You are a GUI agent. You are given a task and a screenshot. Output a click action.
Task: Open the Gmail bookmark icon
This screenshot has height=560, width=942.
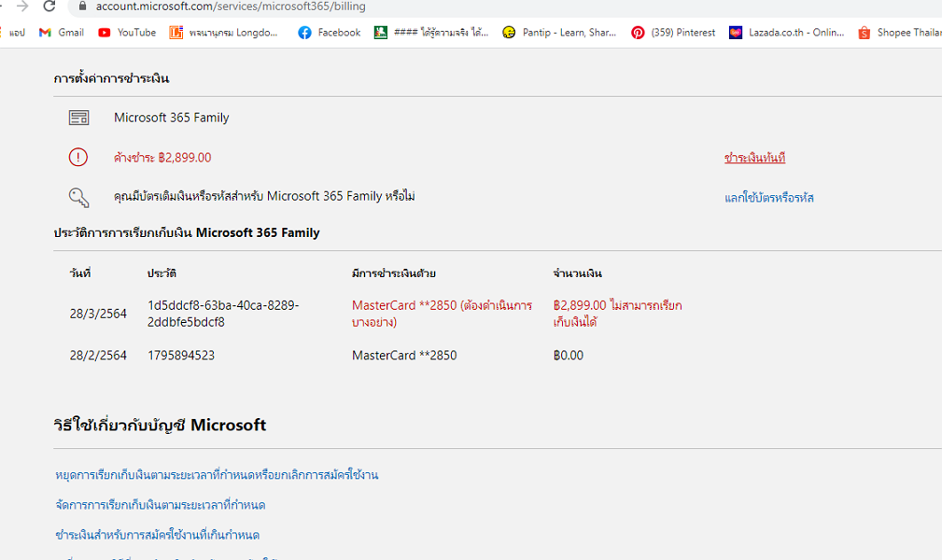45,33
